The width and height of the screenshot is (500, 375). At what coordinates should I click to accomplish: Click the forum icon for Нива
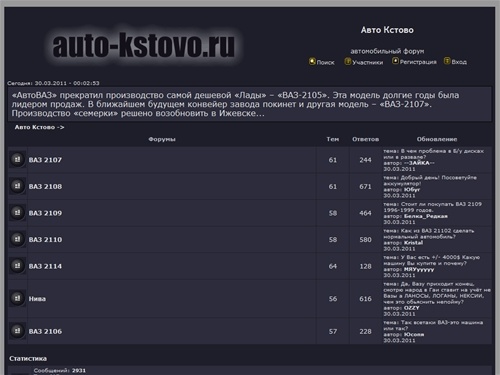[x=17, y=298]
